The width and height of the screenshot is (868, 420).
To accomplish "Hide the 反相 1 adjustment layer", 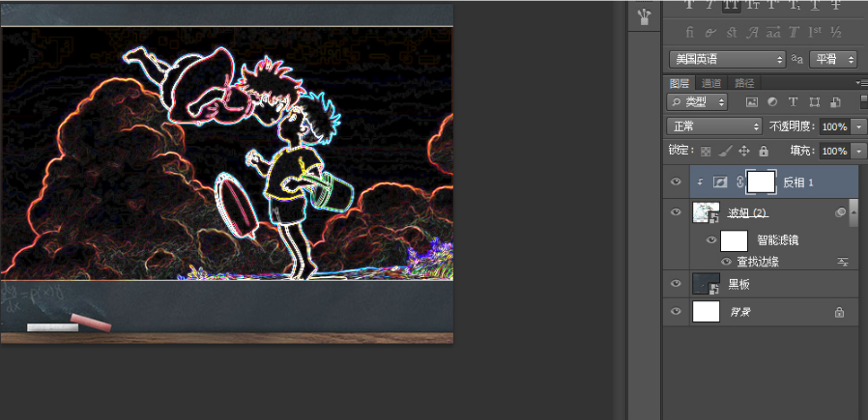I will (676, 182).
